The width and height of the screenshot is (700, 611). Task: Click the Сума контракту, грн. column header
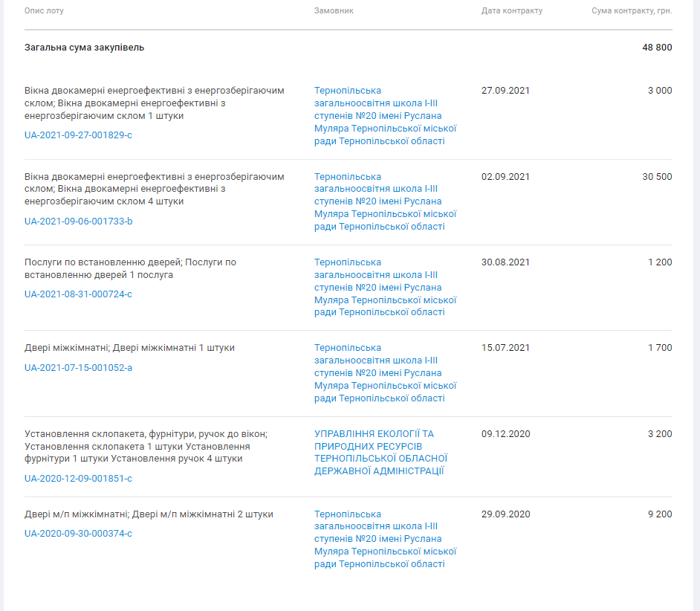[x=632, y=11]
